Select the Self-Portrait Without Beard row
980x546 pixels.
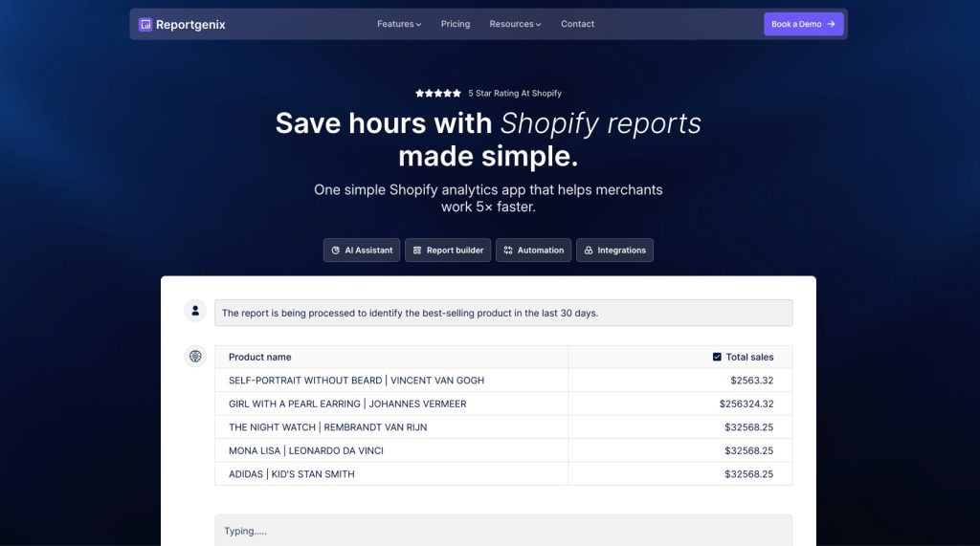tap(503, 381)
